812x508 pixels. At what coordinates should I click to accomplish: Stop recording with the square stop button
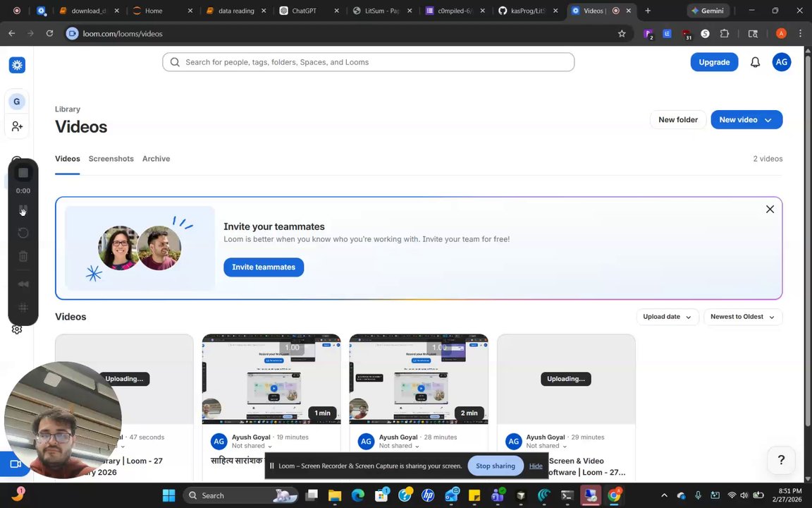[23, 173]
